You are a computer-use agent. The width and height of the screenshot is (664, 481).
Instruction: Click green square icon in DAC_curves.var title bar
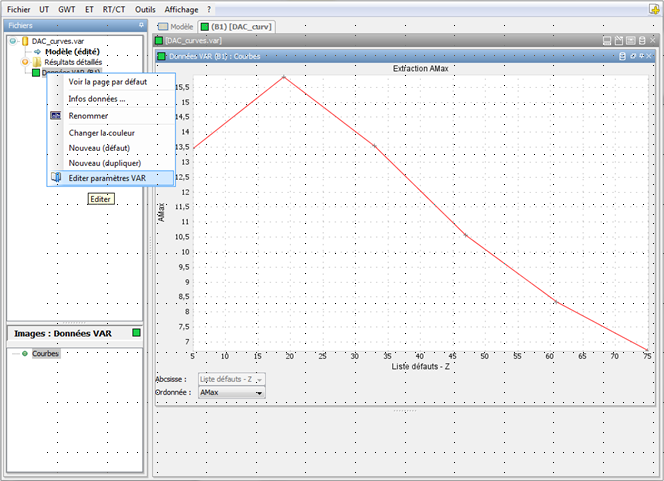click(159, 41)
